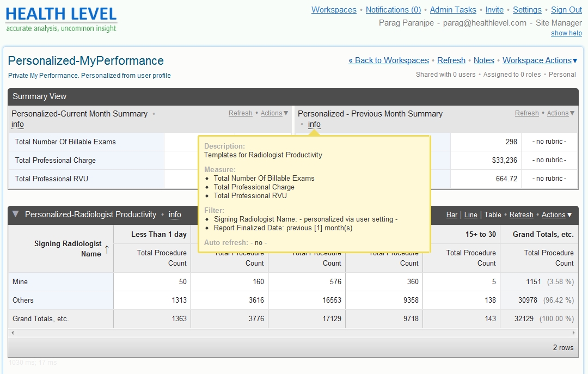This screenshot has height=374, width=588.
Task: Refresh the Previous Month Summary panel
Action: pyautogui.click(x=526, y=113)
